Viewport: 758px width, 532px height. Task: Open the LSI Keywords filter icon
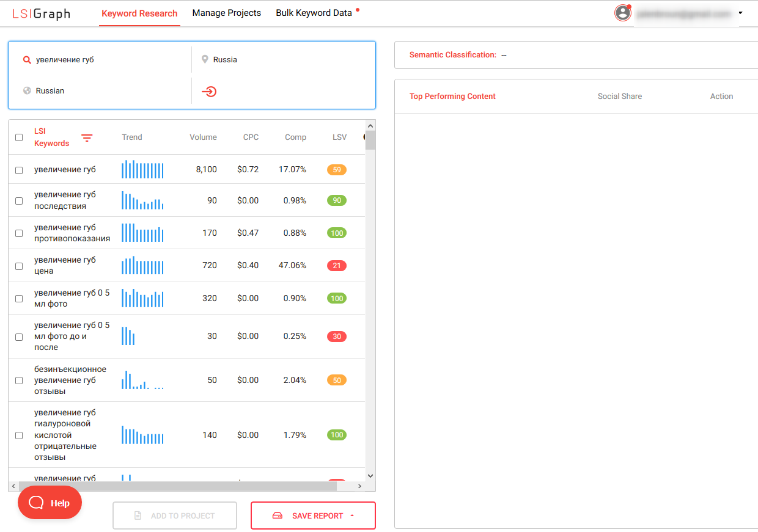[x=87, y=138]
